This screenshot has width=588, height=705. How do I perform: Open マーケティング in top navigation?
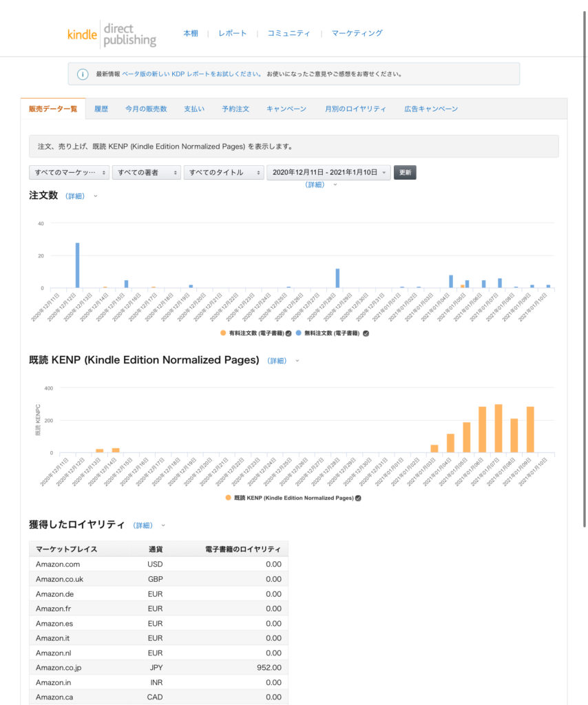click(357, 33)
